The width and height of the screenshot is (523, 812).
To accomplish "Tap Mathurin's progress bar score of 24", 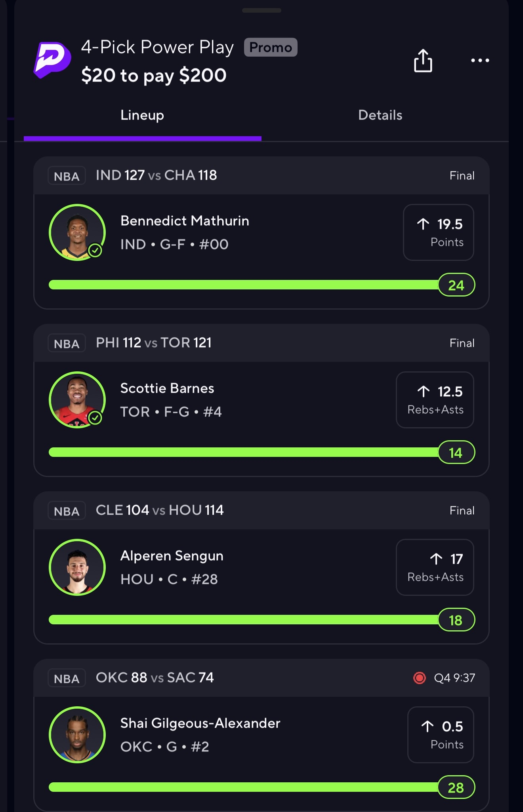I will (456, 285).
